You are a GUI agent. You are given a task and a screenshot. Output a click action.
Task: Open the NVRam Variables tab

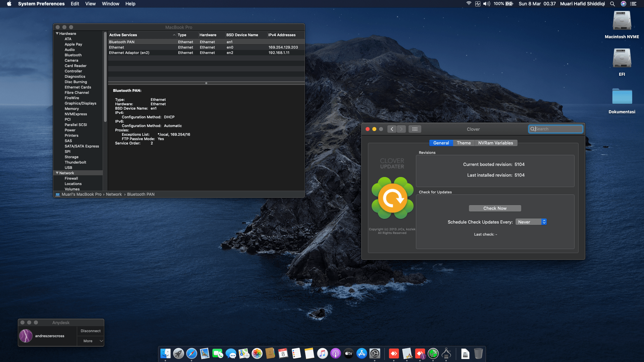click(496, 143)
